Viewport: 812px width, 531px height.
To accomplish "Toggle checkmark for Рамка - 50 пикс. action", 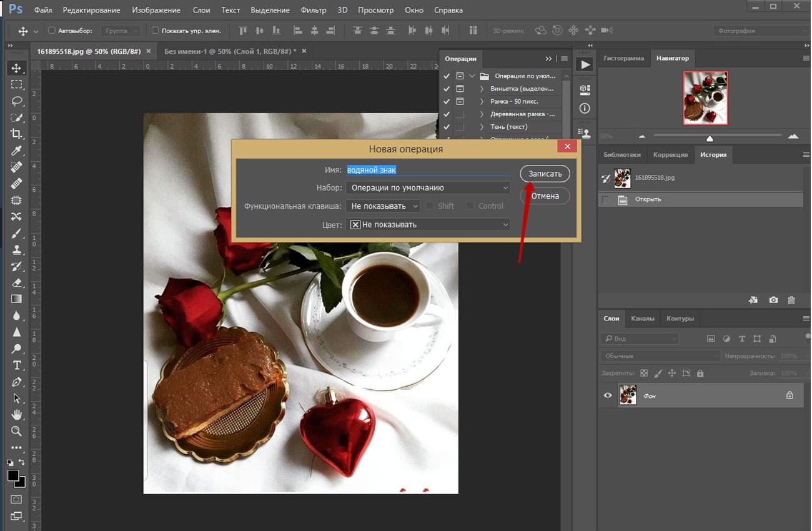I will coord(447,101).
